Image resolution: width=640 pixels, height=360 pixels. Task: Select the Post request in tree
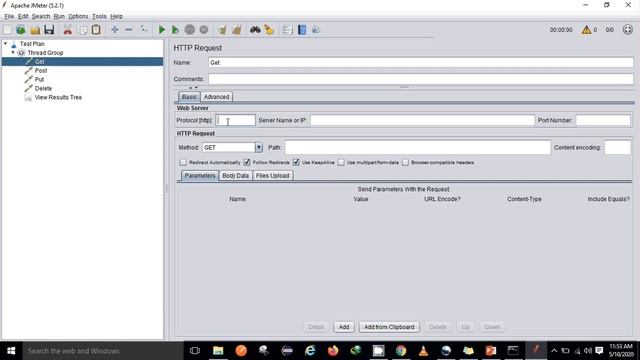point(41,71)
